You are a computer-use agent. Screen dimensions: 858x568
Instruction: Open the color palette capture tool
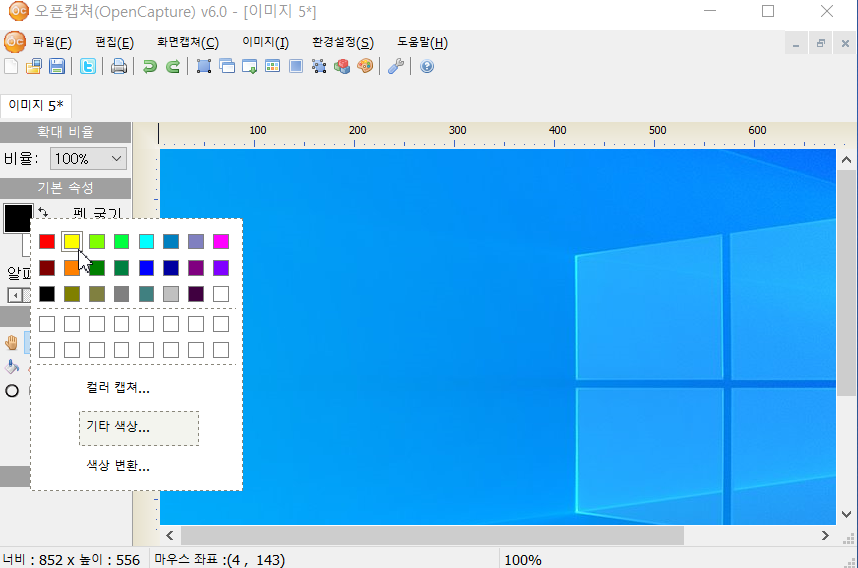tap(365, 66)
